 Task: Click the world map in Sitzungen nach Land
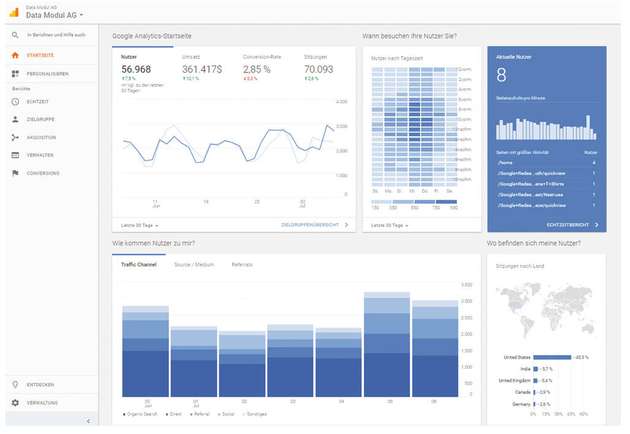click(546, 309)
